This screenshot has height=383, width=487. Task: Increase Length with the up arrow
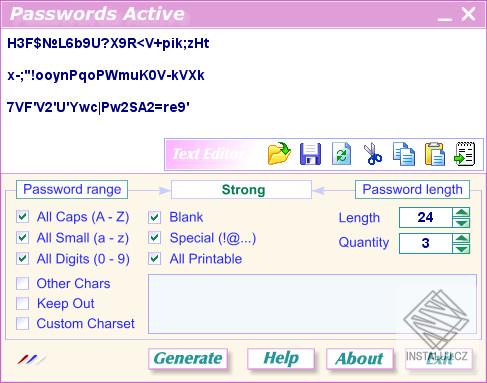pos(461,212)
